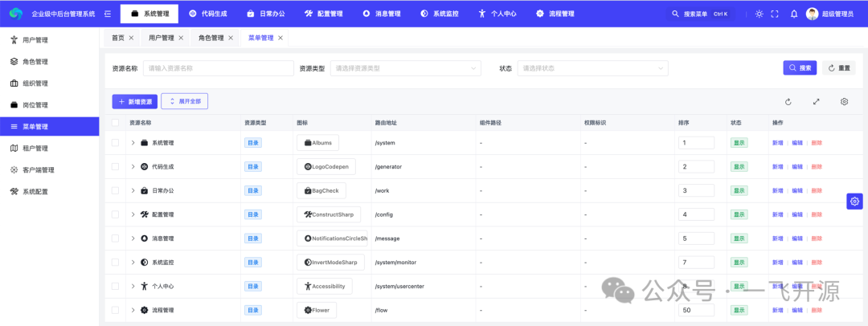Toggle the select-all header checkbox

click(x=115, y=122)
